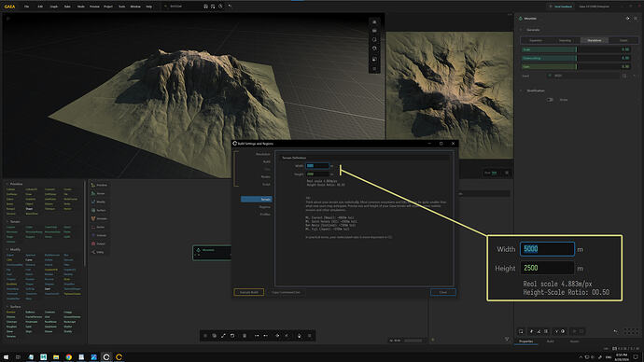Click the Width field in Terrain Definition
Image resolution: width=644 pixels, height=362 pixels.
tap(317, 166)
